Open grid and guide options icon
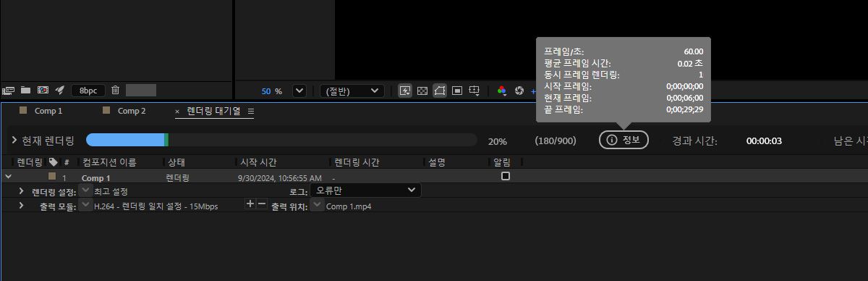Viewport: 868px width, 281px height. point(475,91)
